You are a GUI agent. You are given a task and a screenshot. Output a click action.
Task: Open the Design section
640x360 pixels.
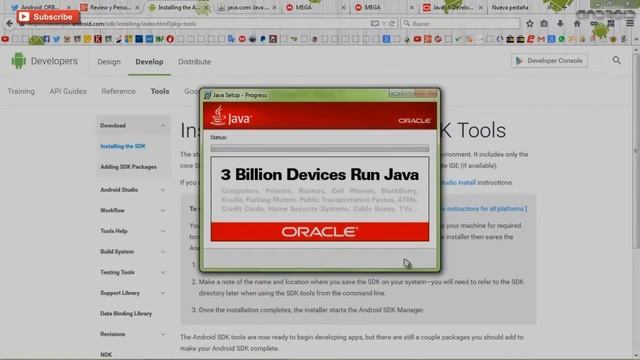[x=109, y=62]
